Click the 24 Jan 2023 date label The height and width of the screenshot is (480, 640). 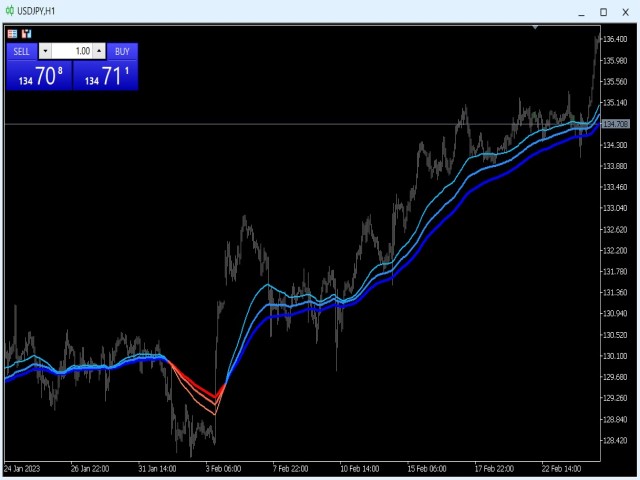[x=22, y=468]
